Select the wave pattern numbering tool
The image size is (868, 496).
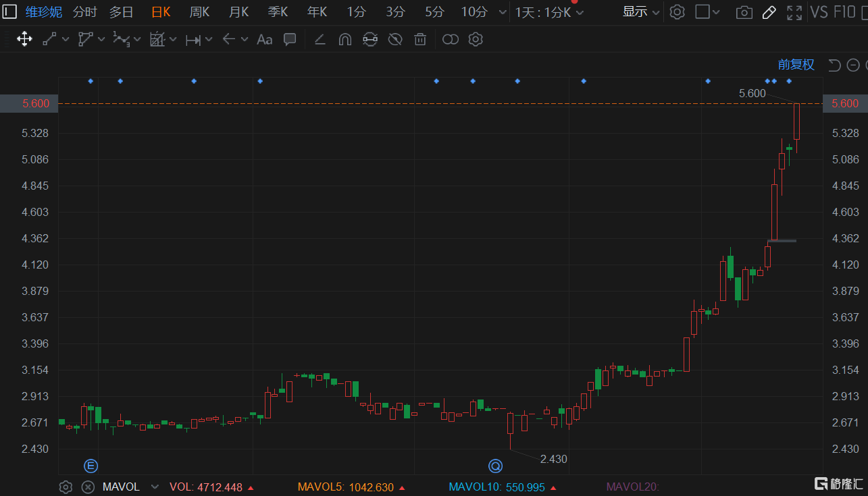121,39
